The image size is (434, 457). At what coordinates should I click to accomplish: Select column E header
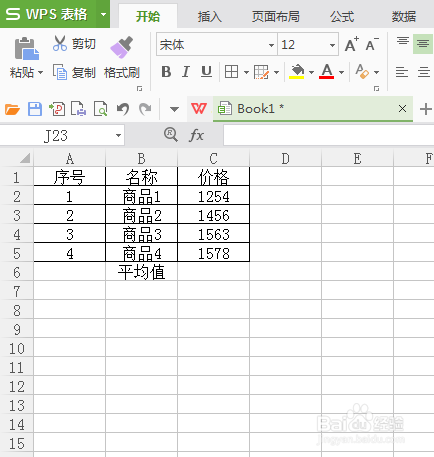pos(357,159)
